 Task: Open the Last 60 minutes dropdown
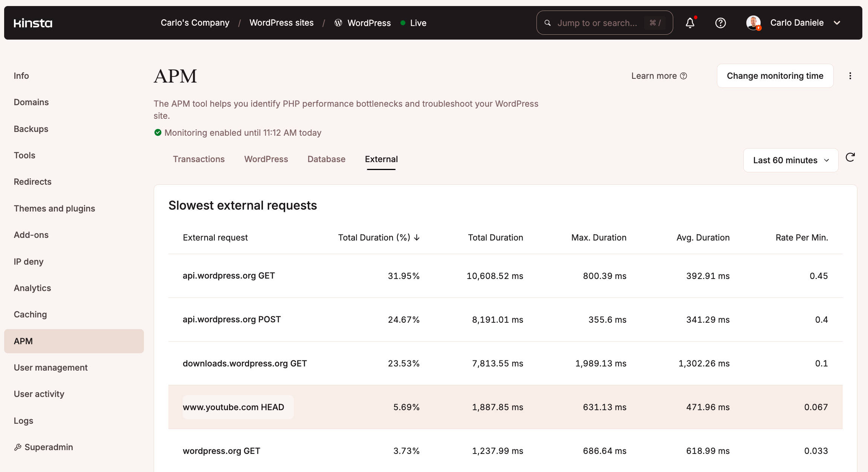(x=790, y=160)
